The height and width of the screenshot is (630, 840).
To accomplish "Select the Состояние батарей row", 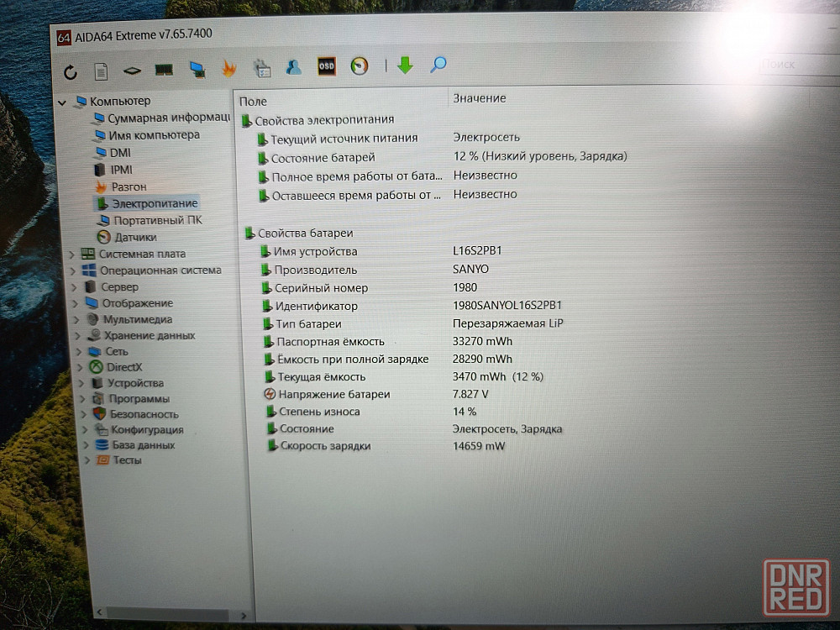I will (443, 157).
